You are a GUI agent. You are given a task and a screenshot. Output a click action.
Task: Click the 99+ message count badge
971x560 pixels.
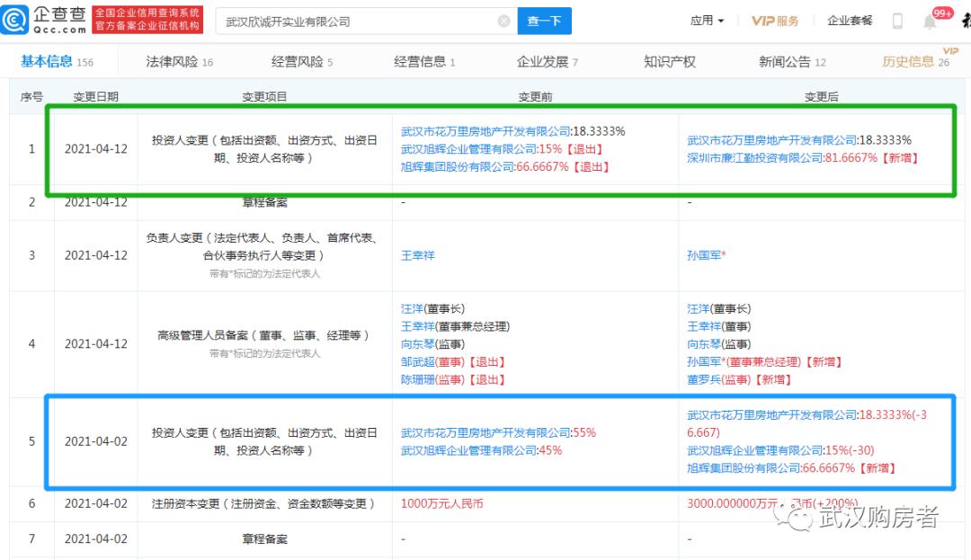click(942, 11)
